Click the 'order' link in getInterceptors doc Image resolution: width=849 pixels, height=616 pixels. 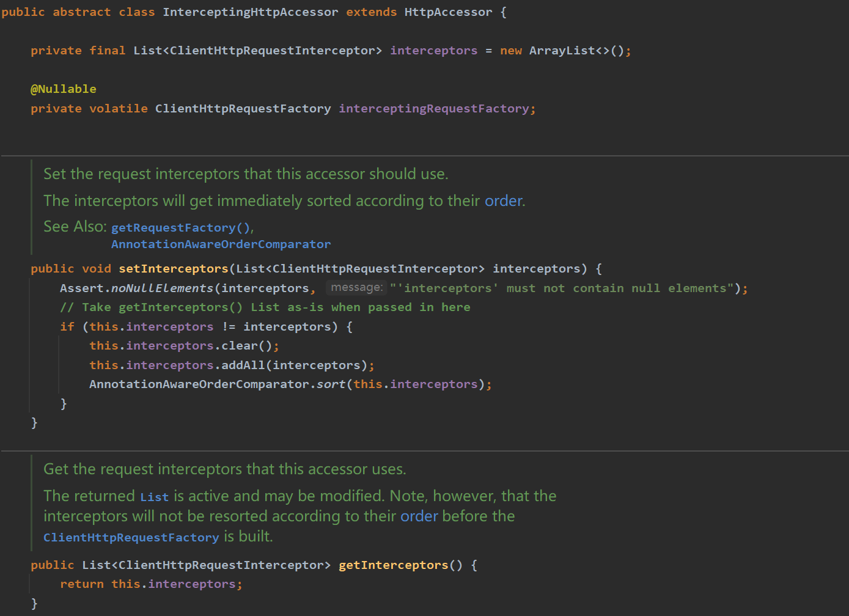pos(419,516)
